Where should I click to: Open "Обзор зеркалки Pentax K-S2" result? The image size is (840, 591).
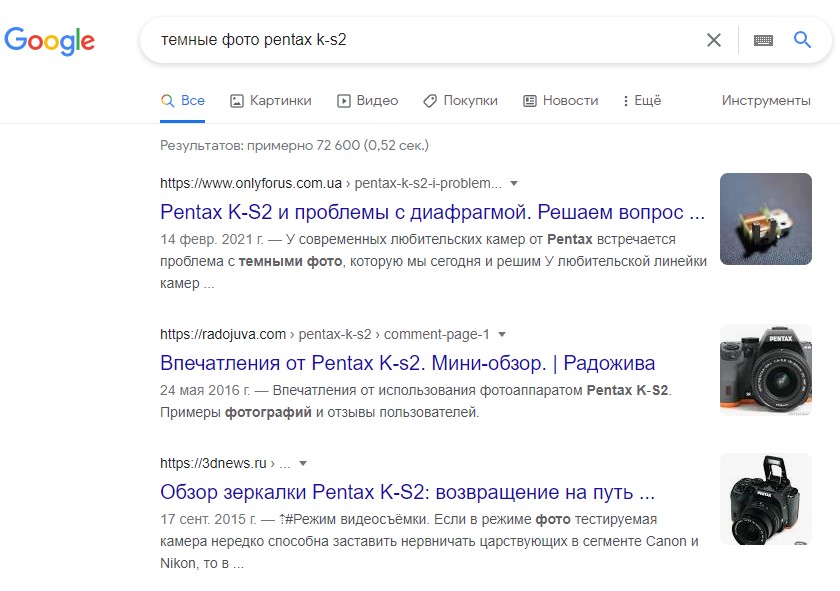[x=407, y=492]
